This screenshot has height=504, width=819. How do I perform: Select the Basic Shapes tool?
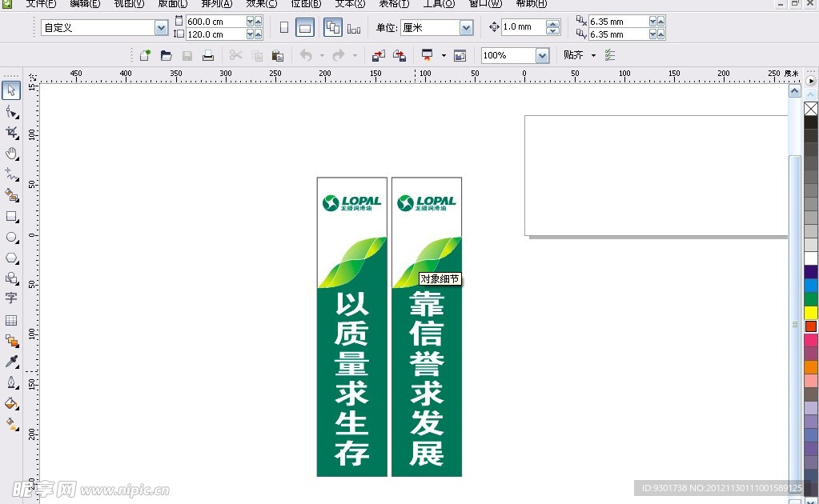point(11,278)
